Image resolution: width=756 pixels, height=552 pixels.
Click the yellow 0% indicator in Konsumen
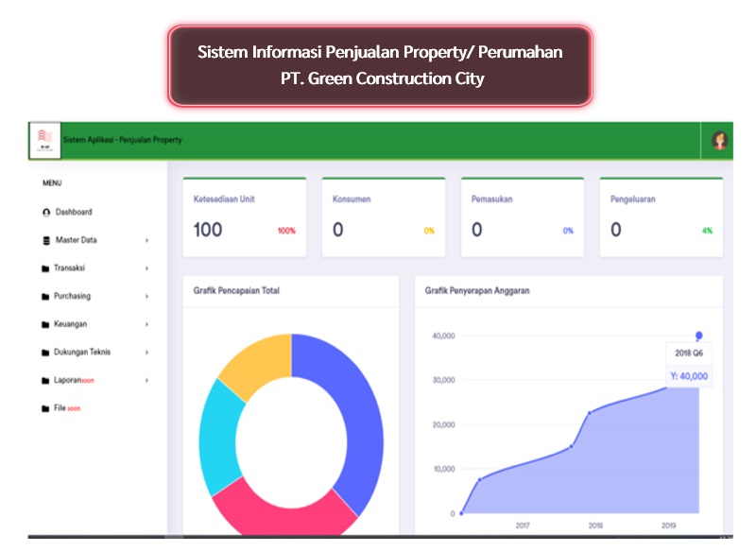click(x=429, y=231)
